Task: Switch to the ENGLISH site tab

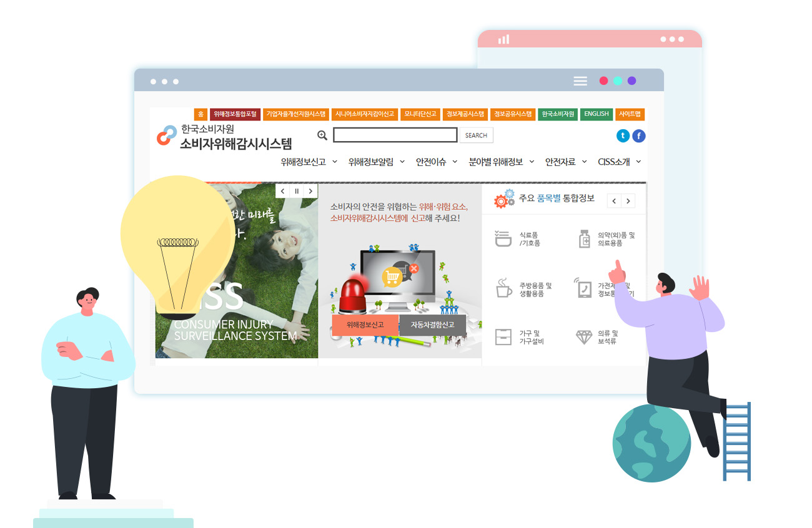Action: pos(596,114)
